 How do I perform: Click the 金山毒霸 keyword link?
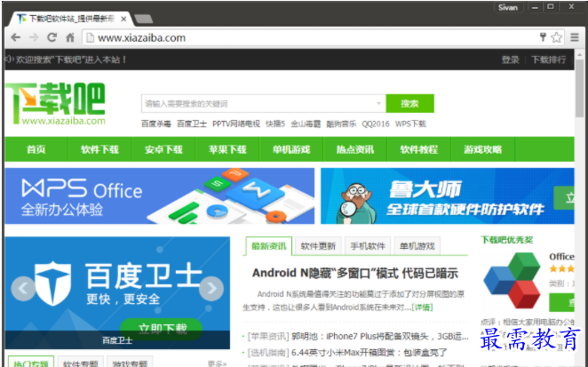(x=306, y=124)
